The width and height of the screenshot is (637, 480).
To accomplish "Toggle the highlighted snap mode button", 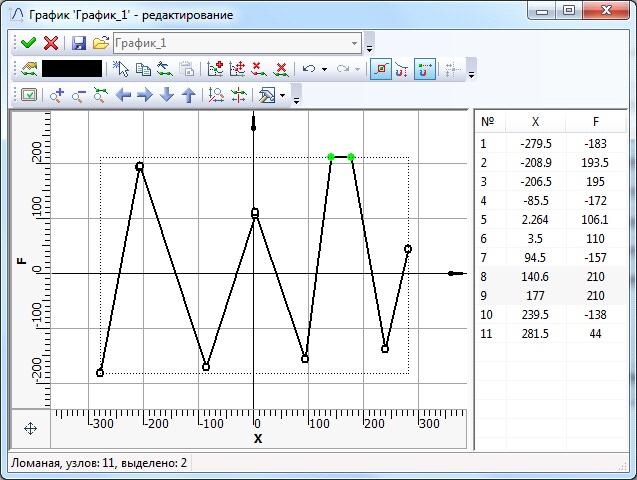I will pos(381,69).
